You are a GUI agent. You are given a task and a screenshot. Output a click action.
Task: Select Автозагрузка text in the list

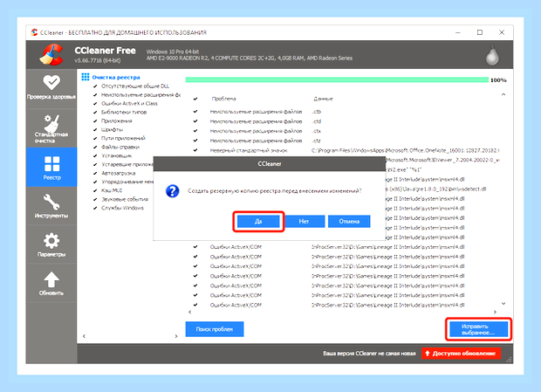(118, 173)
